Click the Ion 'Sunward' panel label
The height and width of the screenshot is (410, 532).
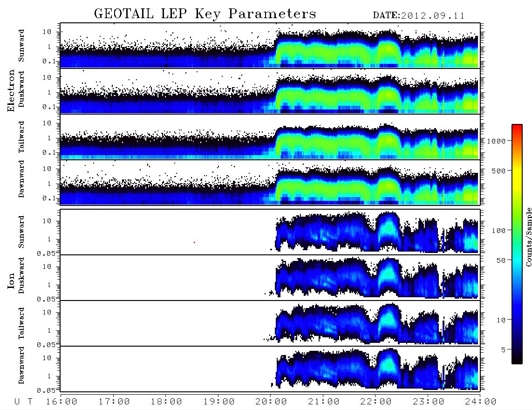(x=21, y=232)
